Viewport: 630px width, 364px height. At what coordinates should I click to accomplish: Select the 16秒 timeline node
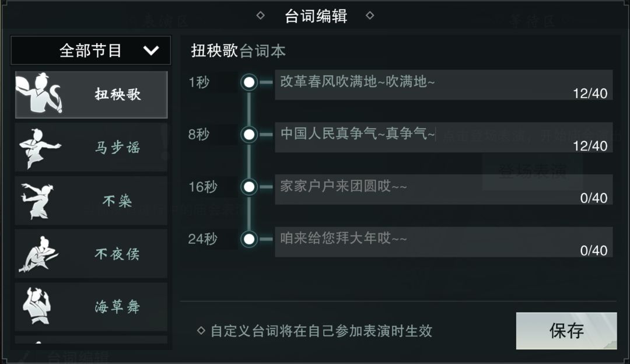249,187
